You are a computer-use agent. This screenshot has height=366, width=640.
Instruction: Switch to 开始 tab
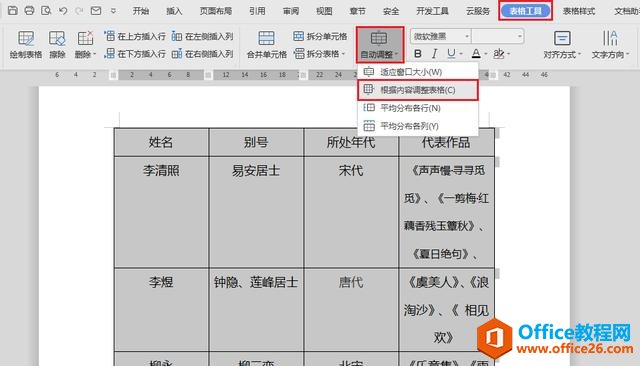(141, 11)
